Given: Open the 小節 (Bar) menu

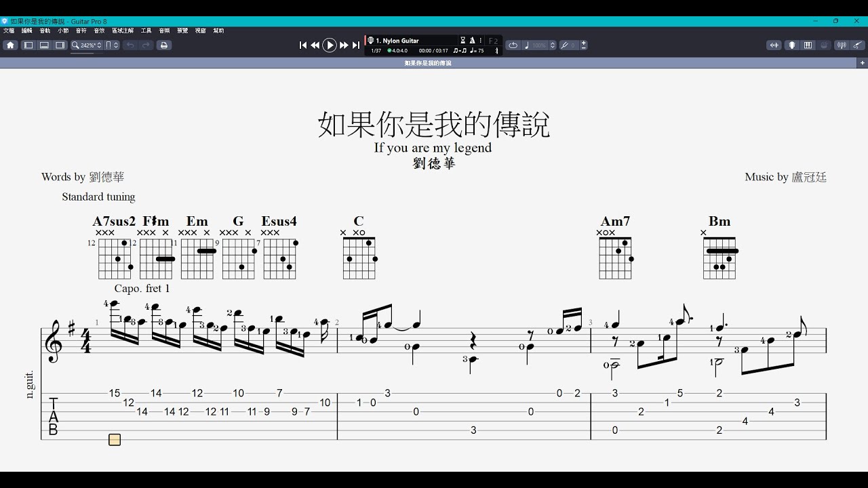Looking at the screenshot, I should 63,30.
